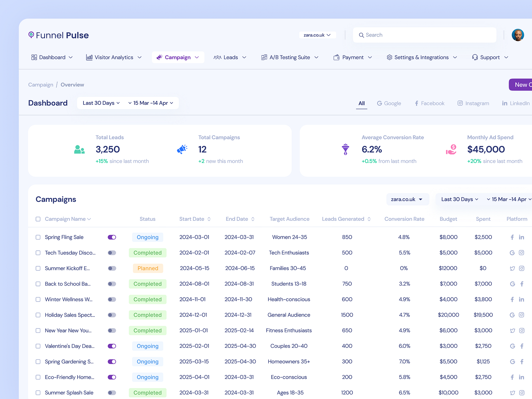Switch to the All platforms tab
This screenshot has height=399, width=532.
(x=361, y=103)
